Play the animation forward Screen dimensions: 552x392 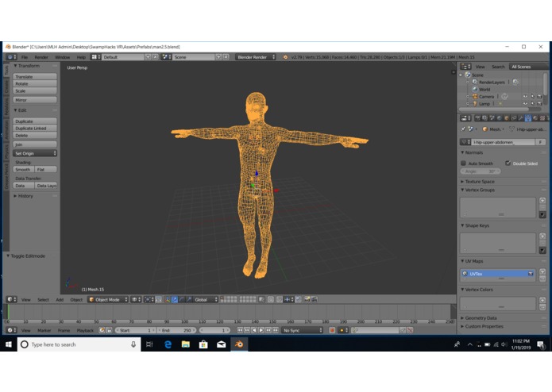click(261, 330)
